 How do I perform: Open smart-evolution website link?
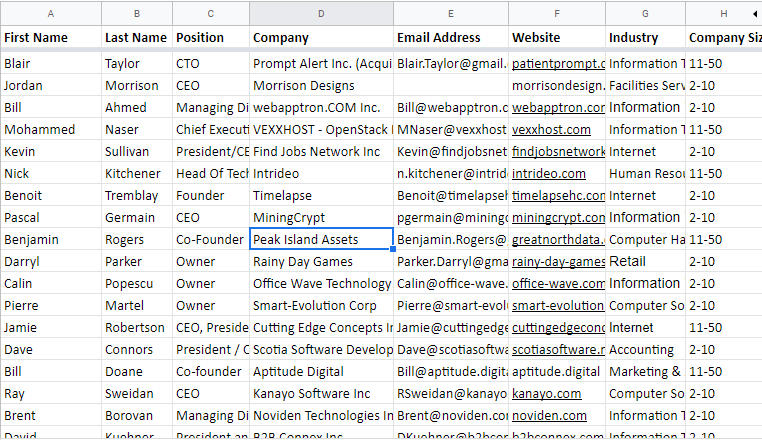coord(558,306)
